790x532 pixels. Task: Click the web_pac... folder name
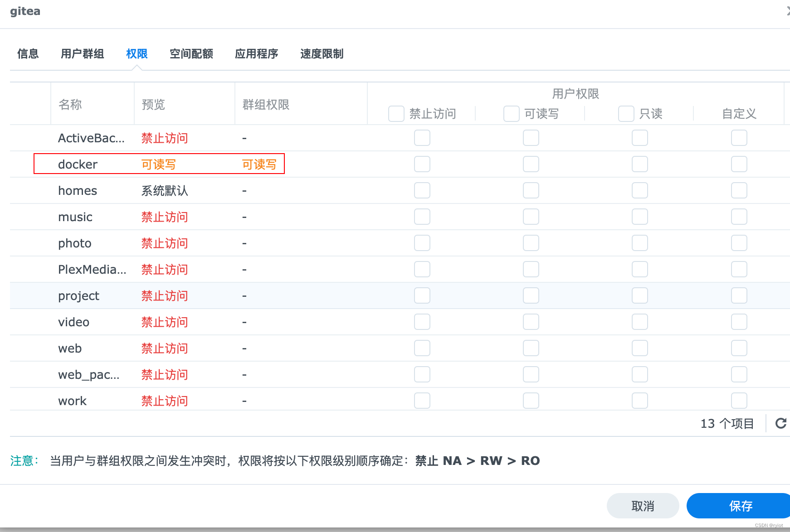click(89, 375)
